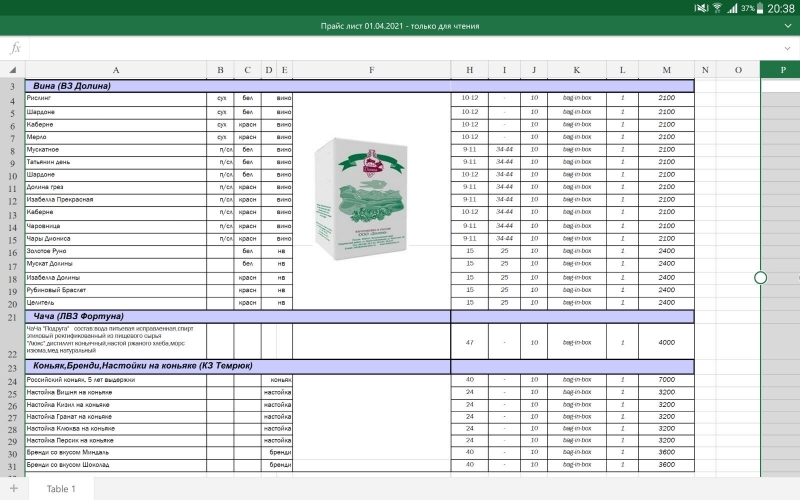This screenshot has width=800, height=500.
Task: Click the "Изабелла Прекрасная" cell
Action: 116,200
